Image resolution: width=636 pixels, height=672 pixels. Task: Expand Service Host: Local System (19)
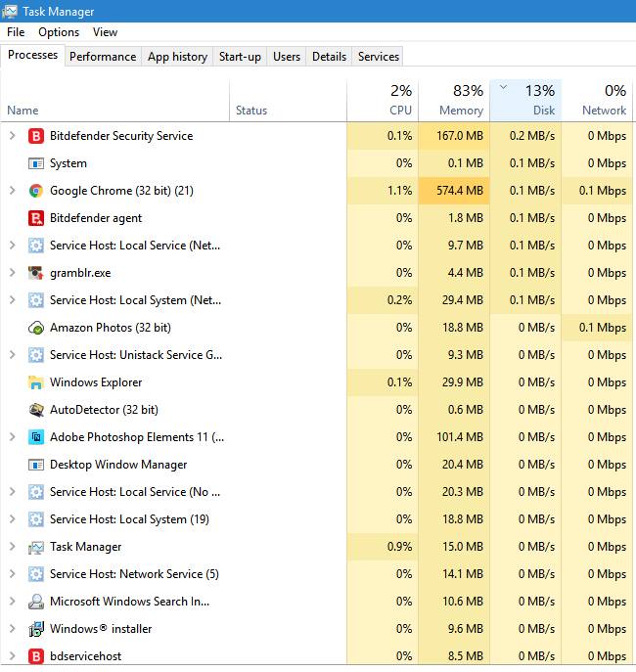point(13,519)
